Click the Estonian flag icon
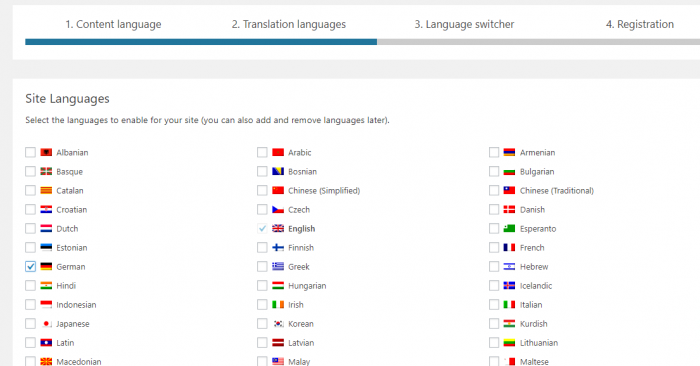 [46, 247]
